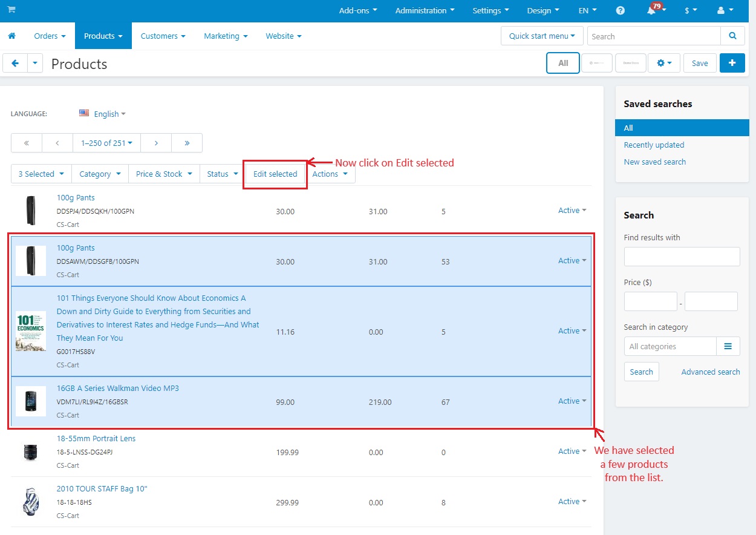Open the help question mark icon
Image resolution: width=756 pixels, height=535 pixels.
click(621, 11)
